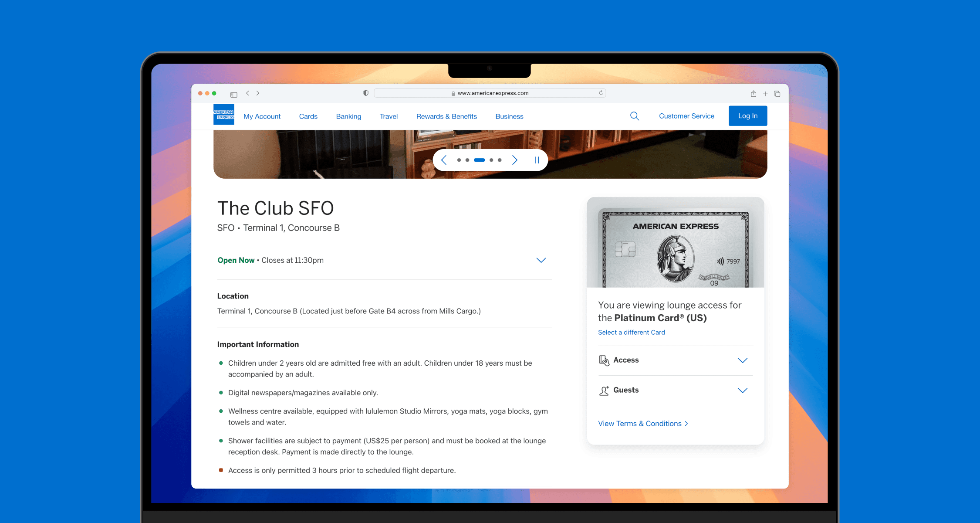Open the Rewards & Benefits menu
Screen dimensions: 980x523
point(446,116)
